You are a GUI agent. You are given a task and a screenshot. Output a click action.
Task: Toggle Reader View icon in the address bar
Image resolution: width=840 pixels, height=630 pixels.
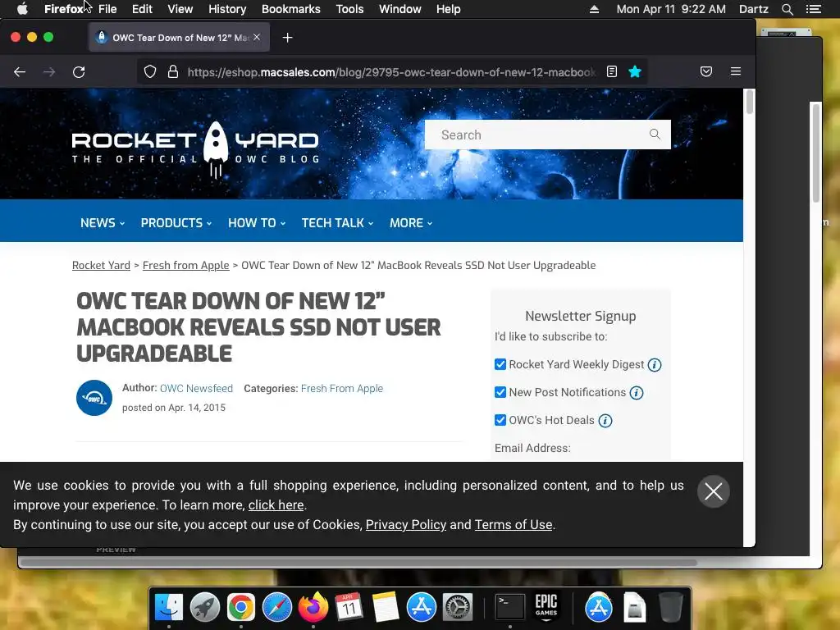point(612,72)
